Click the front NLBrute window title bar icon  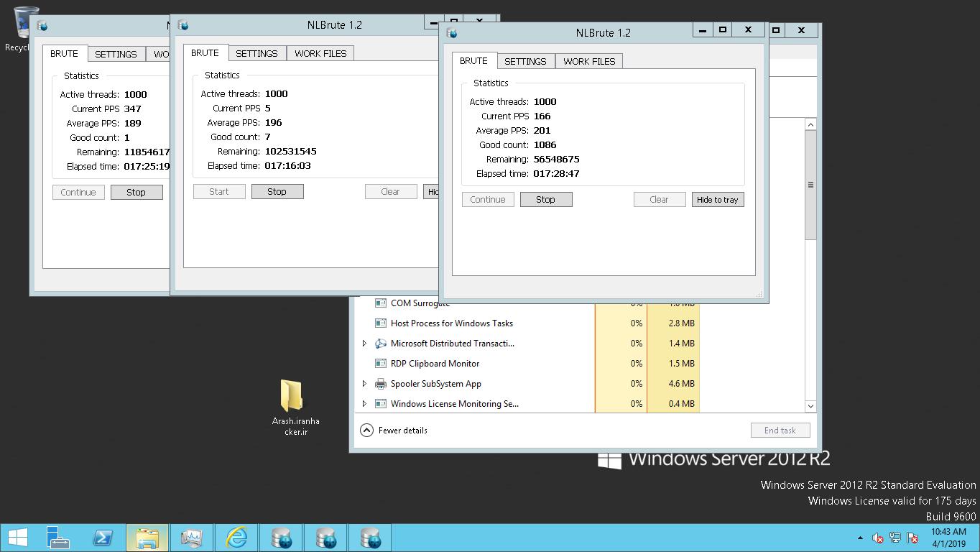click(453, 33)
